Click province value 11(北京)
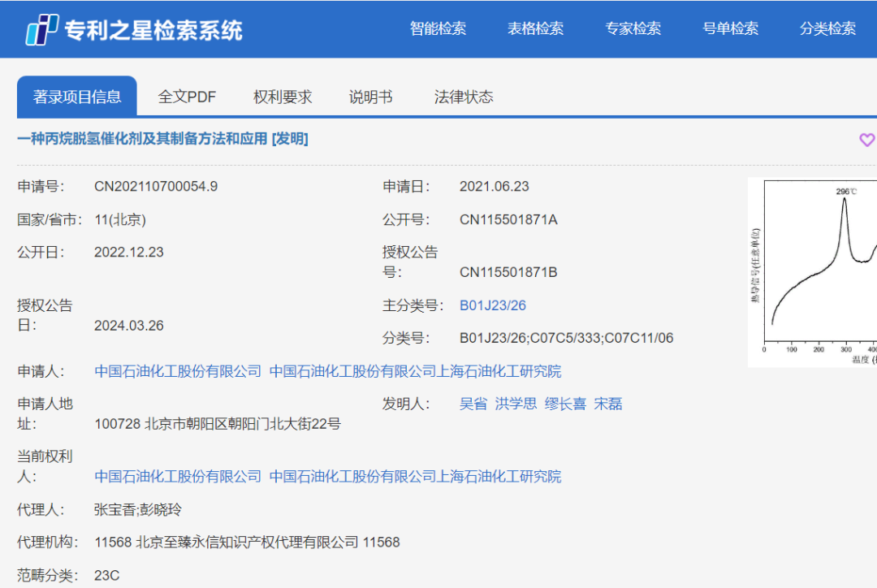877x588 pixels. point(120,220)
